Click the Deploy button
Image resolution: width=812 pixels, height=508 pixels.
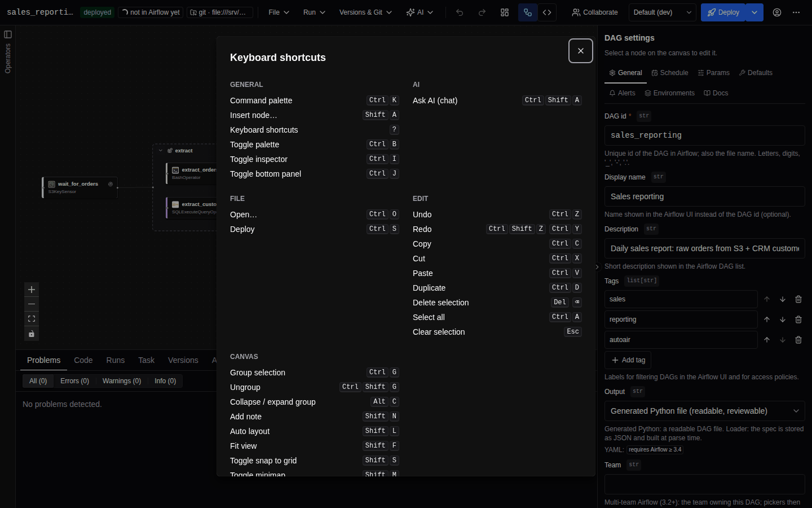coord(723,12)
